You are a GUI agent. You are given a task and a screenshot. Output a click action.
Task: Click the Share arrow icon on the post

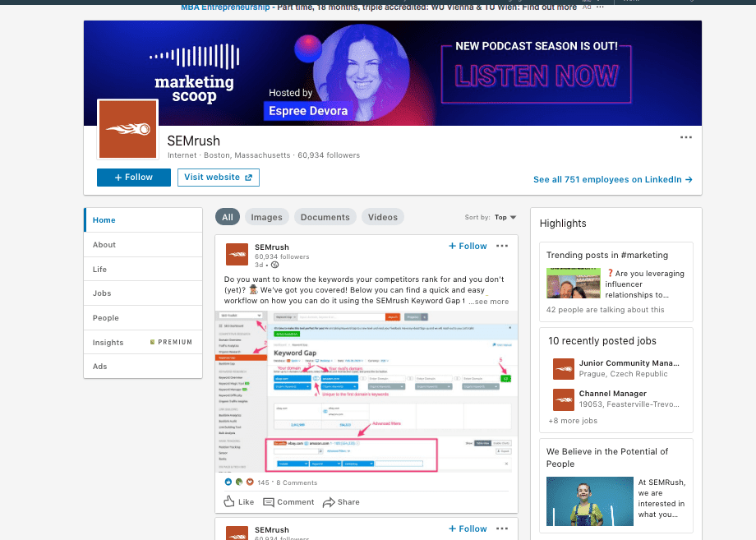(329, 502)
